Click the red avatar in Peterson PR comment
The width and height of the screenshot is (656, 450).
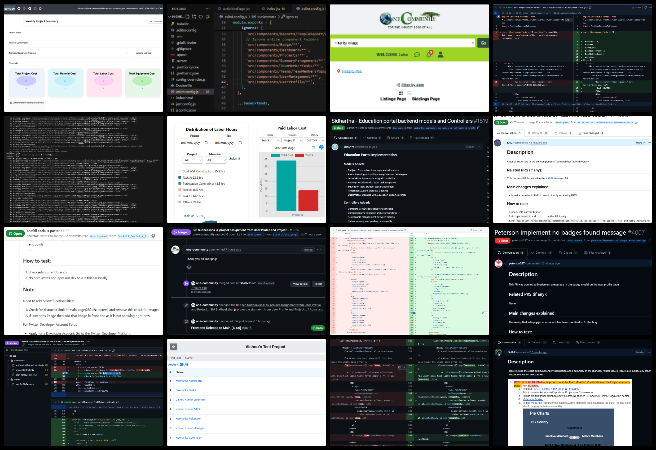click(499, 263)
